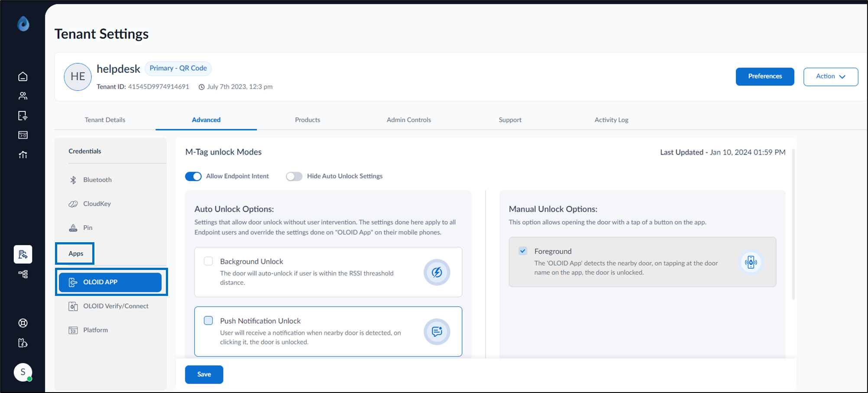Viewport: 868px width, 393px height.
Task: Switch to the Tenant Details tab
Action: tap(105, 120)
